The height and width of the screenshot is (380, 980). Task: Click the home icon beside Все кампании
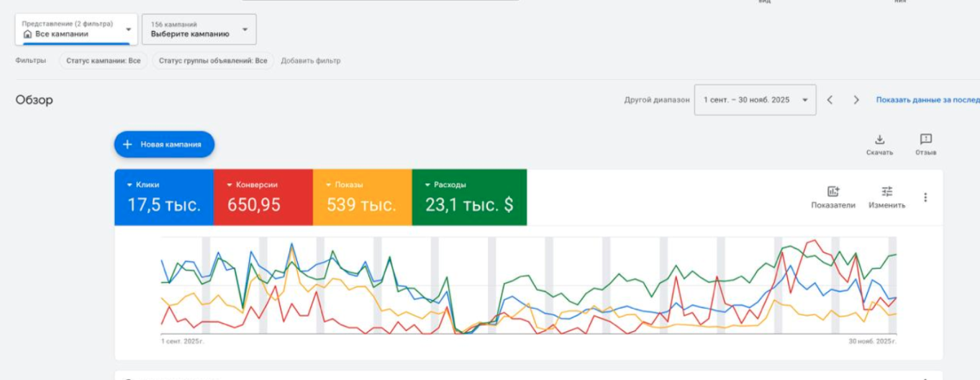pos(28,34)
